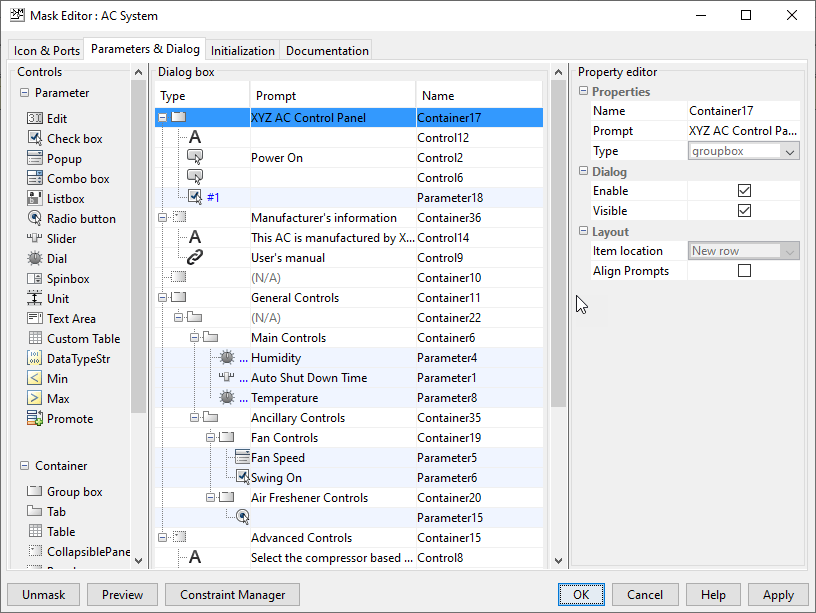Uncheck the Visible checkbox

(x=744, y=211)
